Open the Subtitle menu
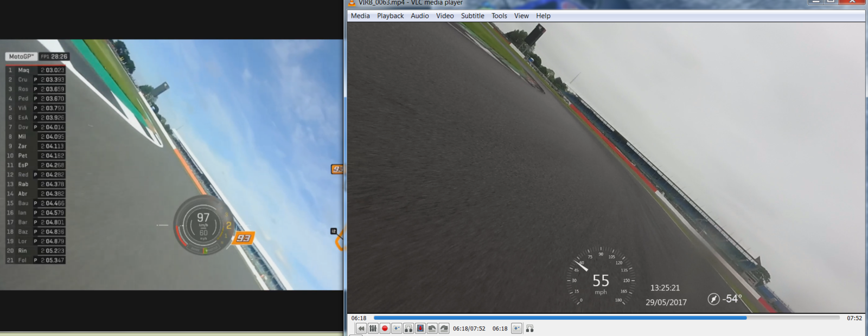This screenshot has height=336, width=868. tap(473, 16)
